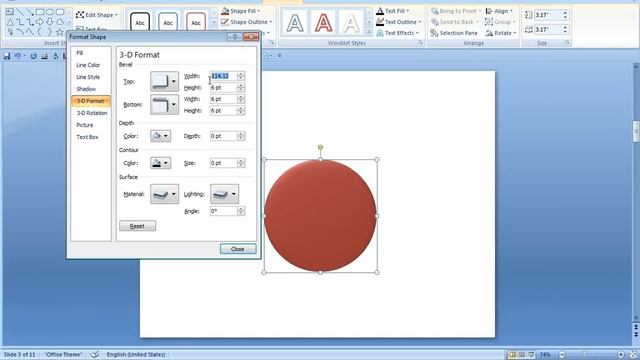Click the Contour Size field
This screenshot has width=640, height=360.
(223, 163)
